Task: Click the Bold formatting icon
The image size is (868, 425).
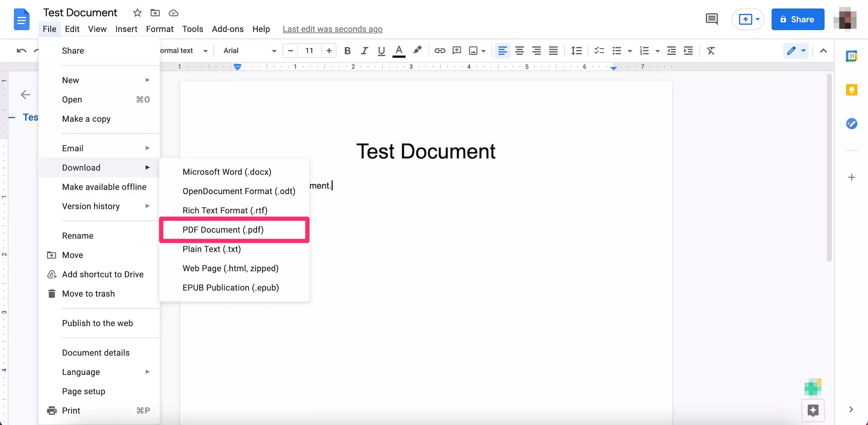Action: pyautogui.click(x=347, y=51)
